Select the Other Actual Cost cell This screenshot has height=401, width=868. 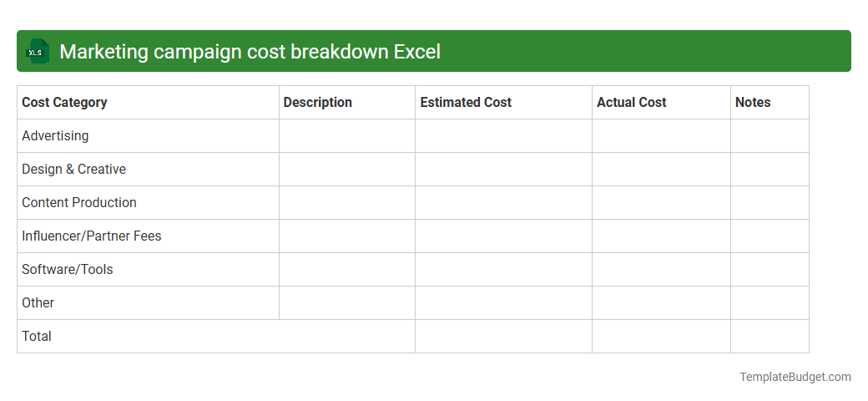[x=662, y=303]
